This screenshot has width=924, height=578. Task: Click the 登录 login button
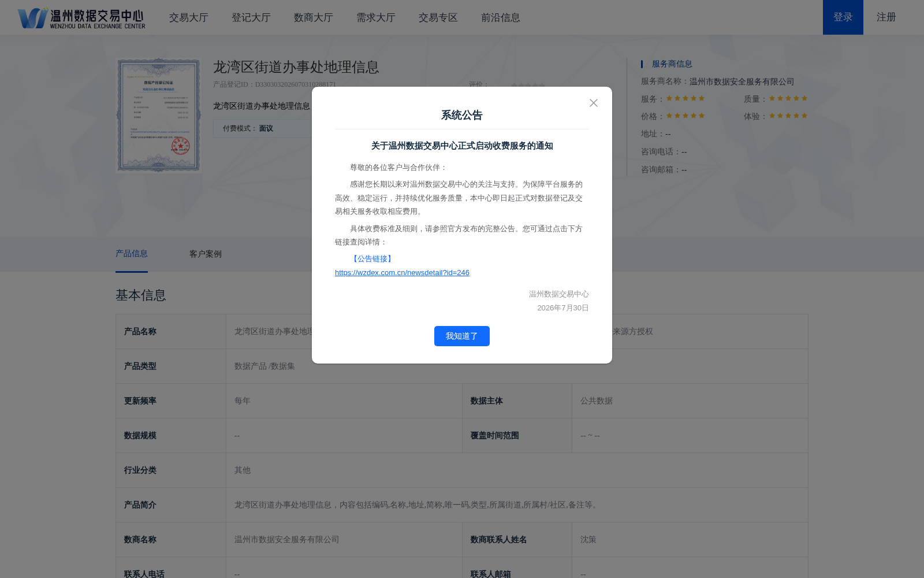843,17
